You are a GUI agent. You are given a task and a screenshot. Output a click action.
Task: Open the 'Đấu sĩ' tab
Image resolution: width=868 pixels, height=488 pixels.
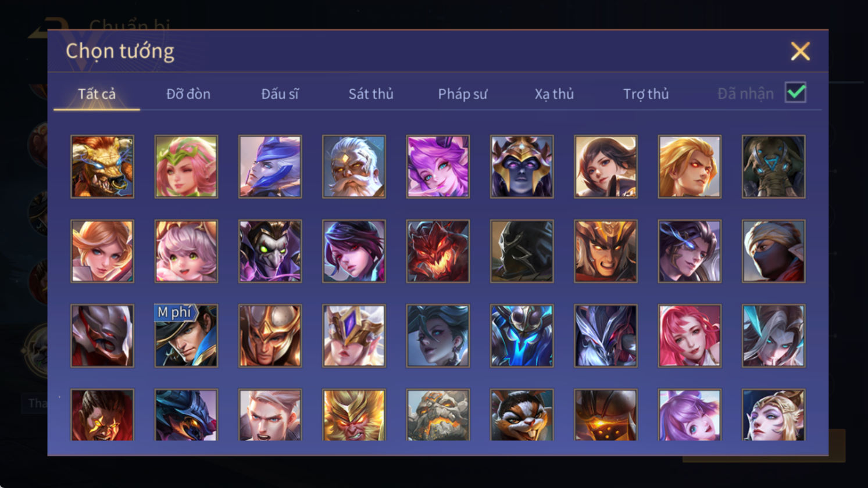(280, 94)
